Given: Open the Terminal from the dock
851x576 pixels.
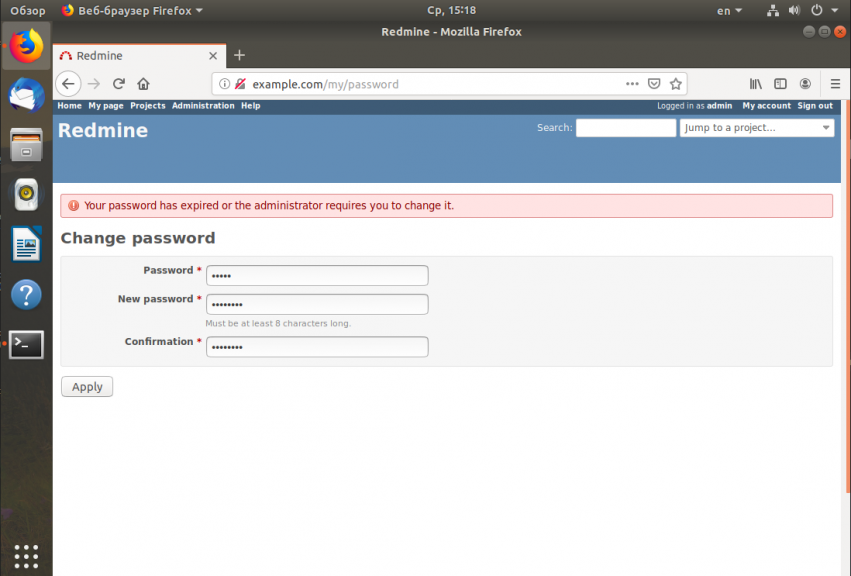Looking at the screenshot, I should [x=26, y=344].
